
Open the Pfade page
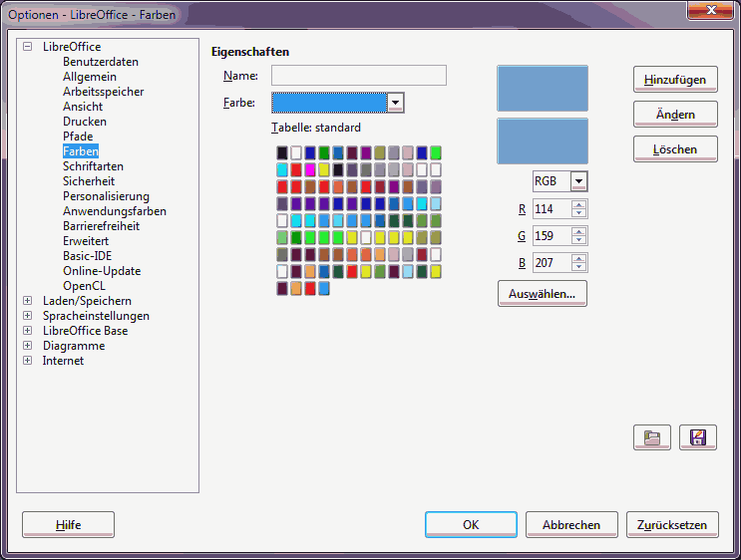click(x=78, y=136)
